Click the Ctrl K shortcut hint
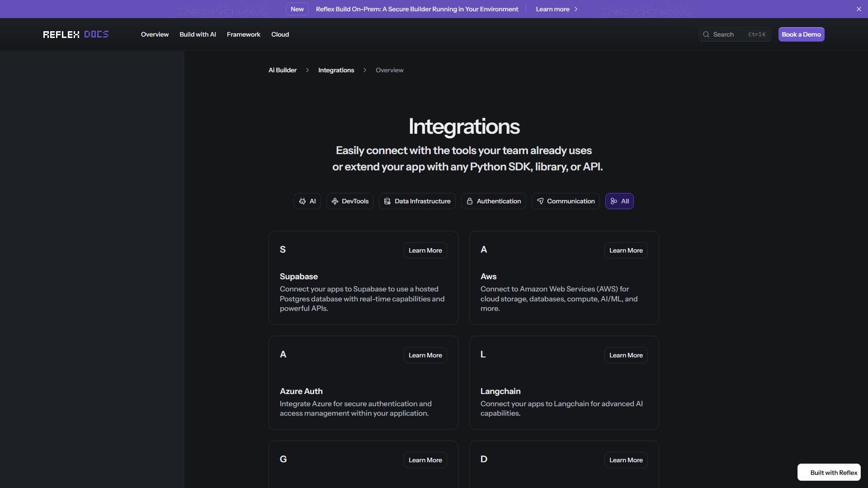This screenshot has height=488, width=868. [x=757, y=34]
